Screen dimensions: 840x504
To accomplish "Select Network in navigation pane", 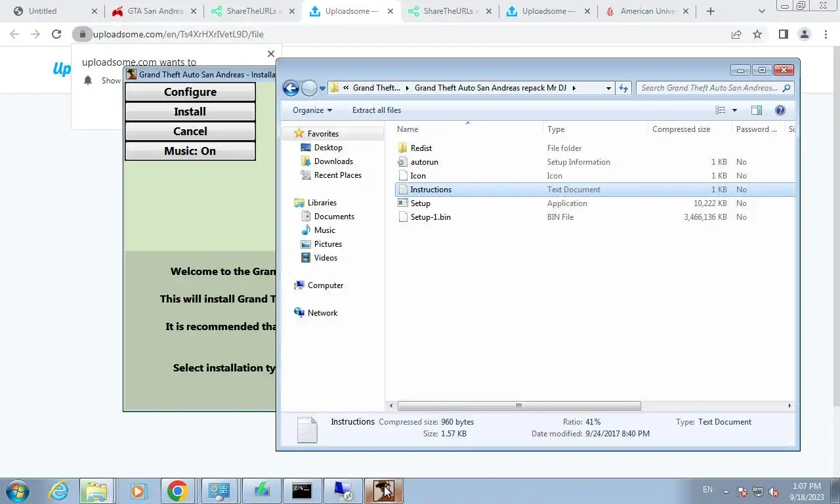I will pyautogui.click(x=322, y=313).
